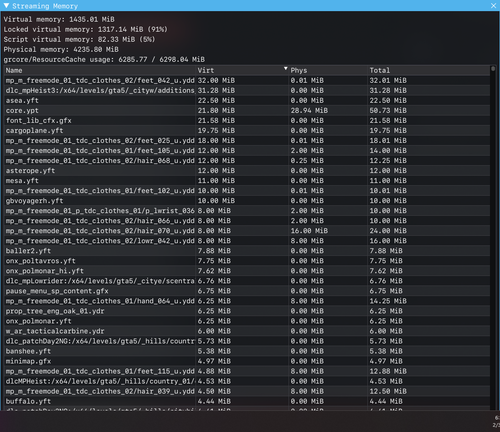
Task: Select the dlc_mpLowrider citye row
Action: [247, 281]
